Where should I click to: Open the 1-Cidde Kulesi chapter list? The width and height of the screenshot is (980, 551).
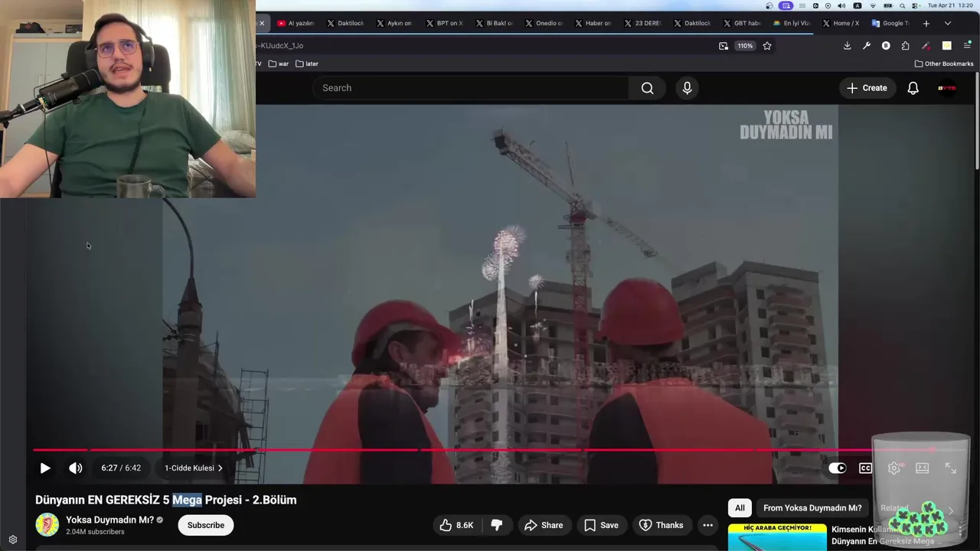tap(193, 468)
